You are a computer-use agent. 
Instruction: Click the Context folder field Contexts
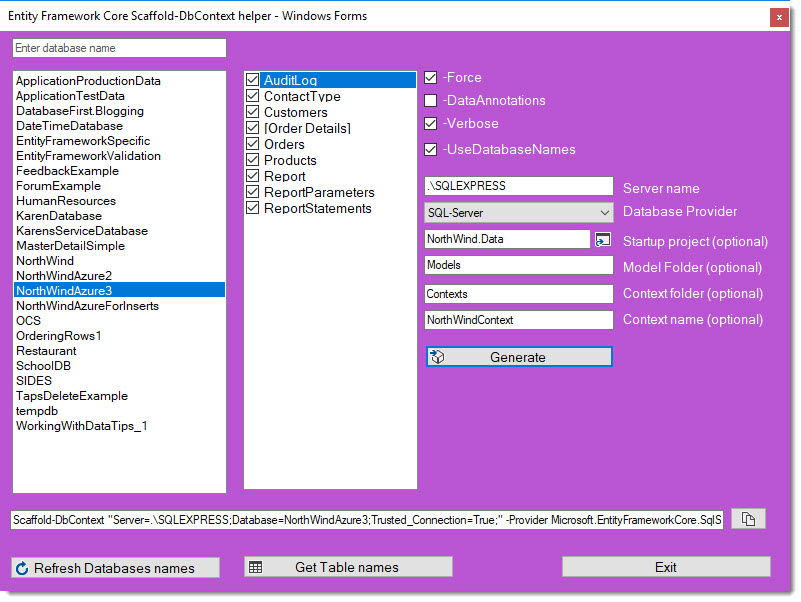point(519,294)
